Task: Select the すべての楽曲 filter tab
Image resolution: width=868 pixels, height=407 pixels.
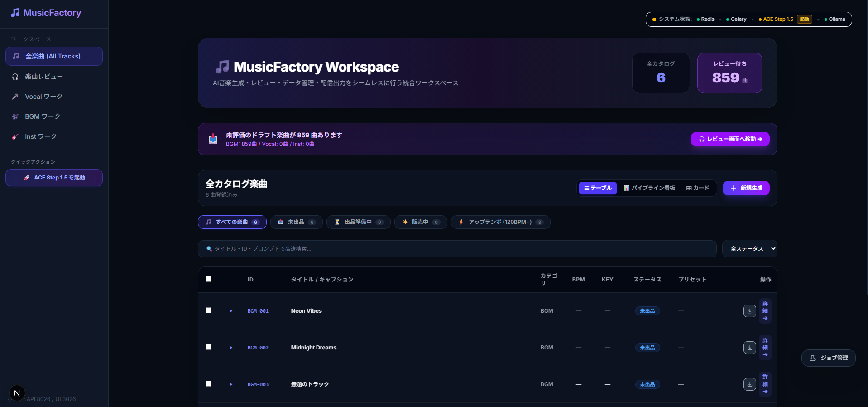Action: [x=232, y=222]
